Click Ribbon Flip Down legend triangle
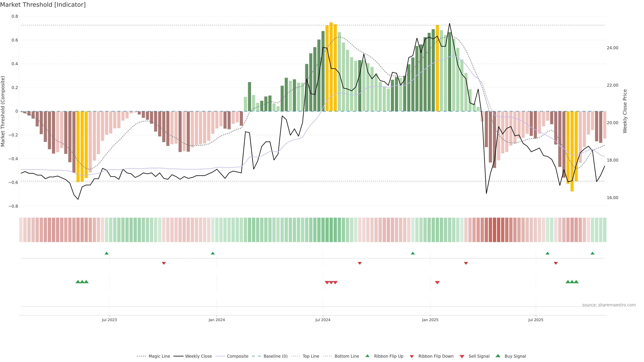 coord(412,356)
